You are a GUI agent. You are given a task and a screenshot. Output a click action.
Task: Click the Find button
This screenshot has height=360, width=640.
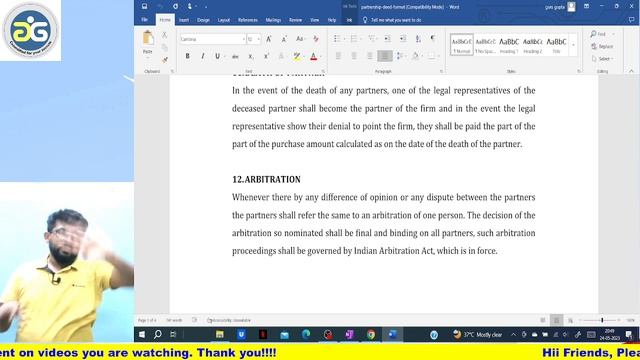pyautogui.click(x=599, y=34)
